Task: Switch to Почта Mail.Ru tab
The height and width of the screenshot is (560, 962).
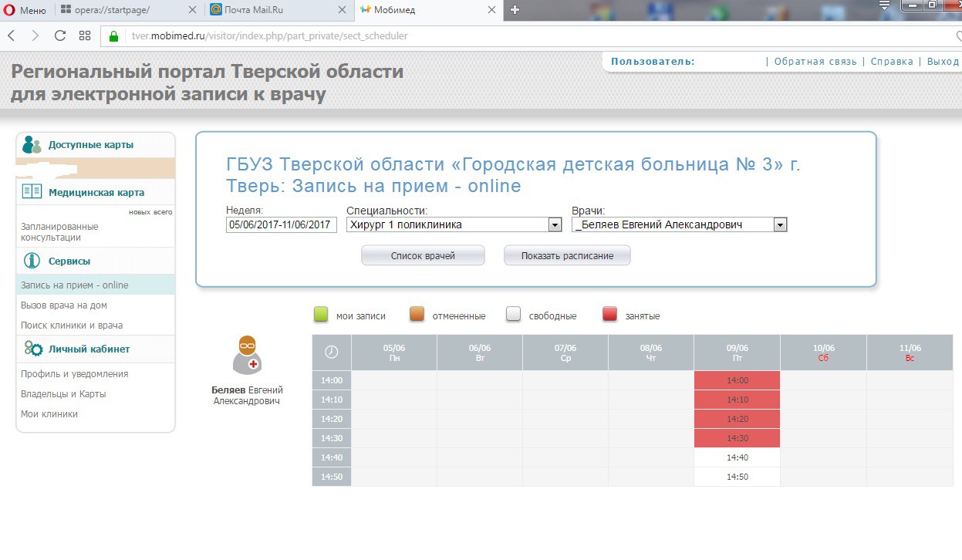Action: coord(280,10)
